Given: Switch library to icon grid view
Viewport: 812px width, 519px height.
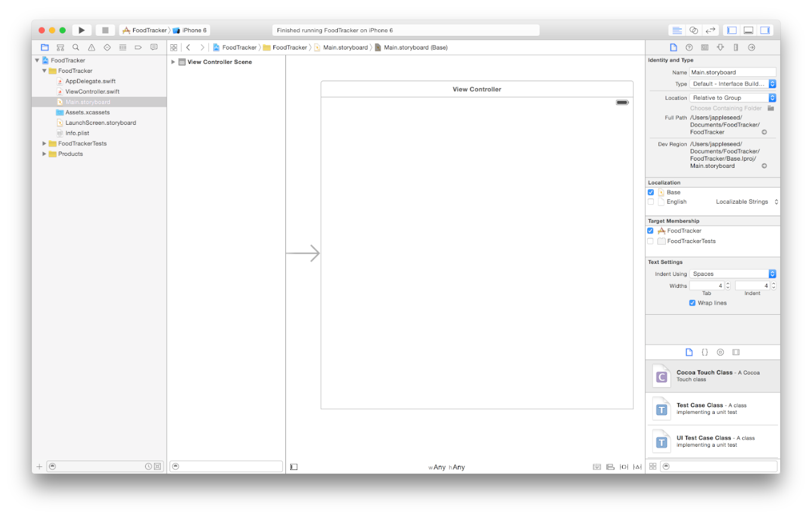Looking at the screenshot, I should (653, 466).
